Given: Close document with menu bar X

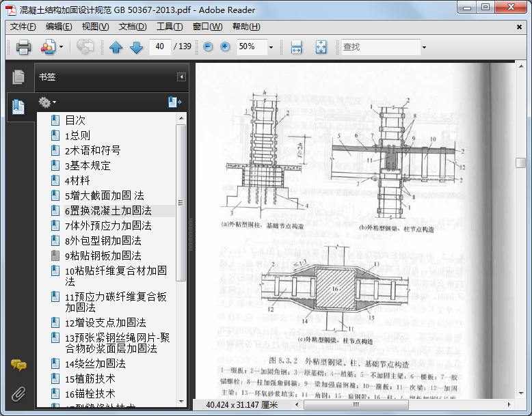Looking at the screenshot, I should (519, 27).
